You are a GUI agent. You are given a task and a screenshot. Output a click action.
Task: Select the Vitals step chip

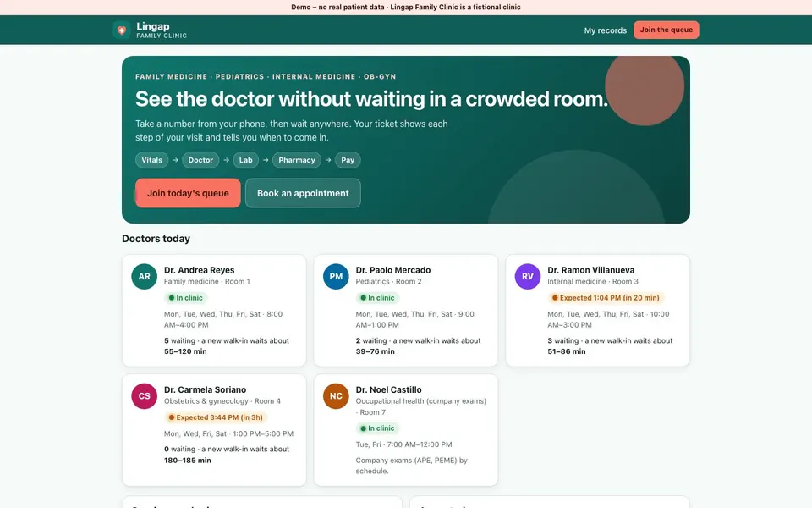tap(151, 160)
